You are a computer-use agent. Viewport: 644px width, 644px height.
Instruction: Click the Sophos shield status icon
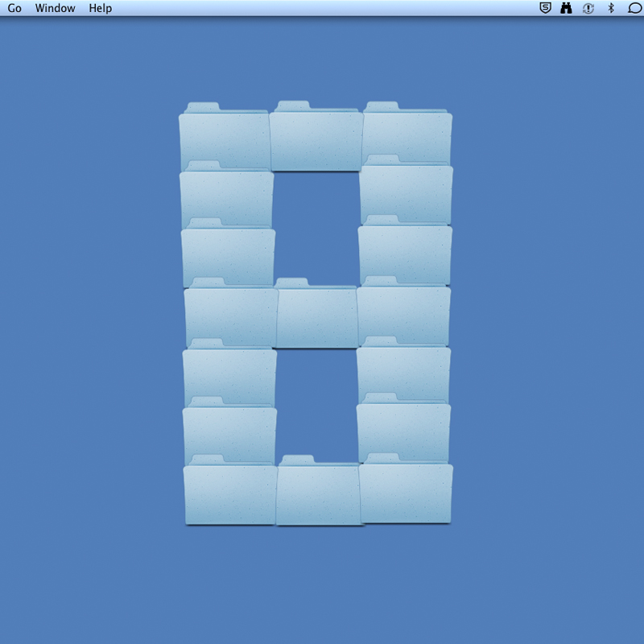click(545, 8)
